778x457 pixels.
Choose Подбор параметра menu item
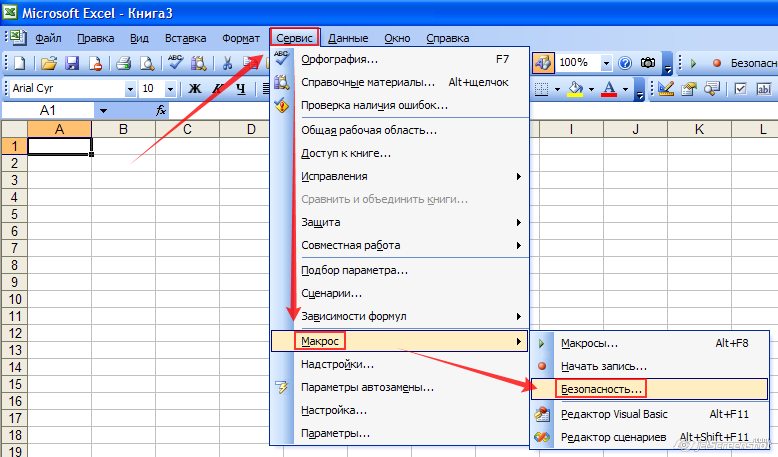click(400, 270)
